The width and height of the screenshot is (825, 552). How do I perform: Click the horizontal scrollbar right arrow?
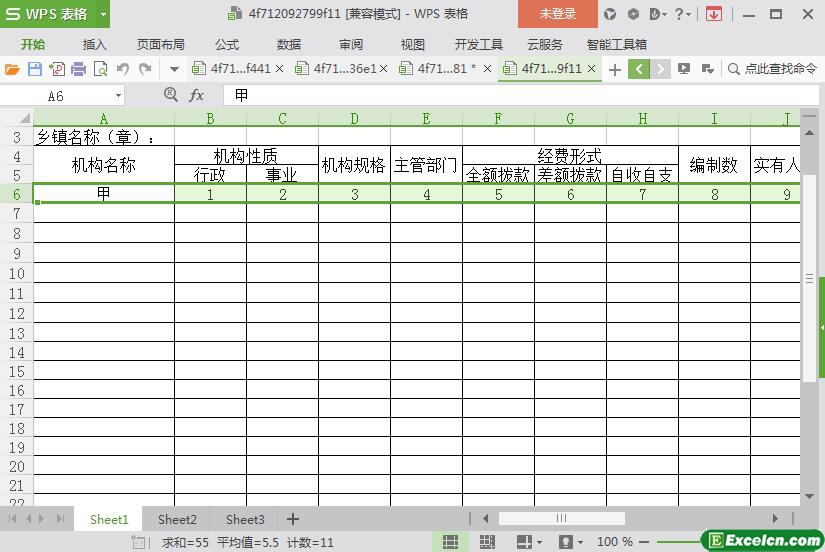775,519
